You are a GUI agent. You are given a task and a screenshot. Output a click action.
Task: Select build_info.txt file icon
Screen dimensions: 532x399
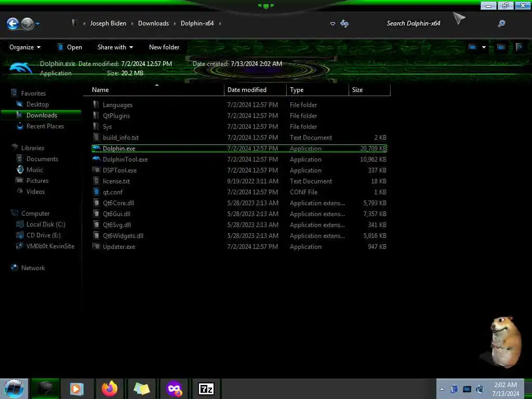coord(96,137)
